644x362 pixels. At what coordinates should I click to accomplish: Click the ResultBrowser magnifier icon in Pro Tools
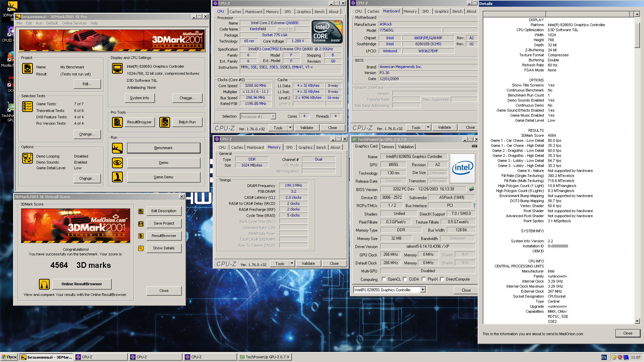point(117,122)
